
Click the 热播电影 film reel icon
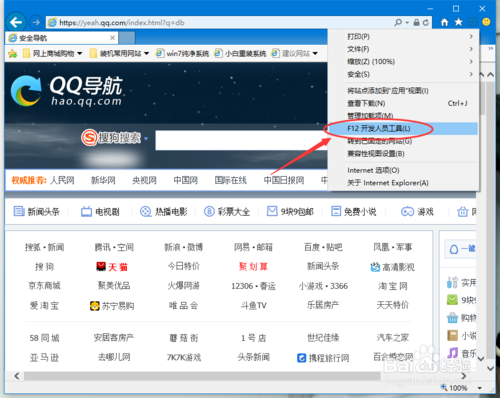(x=145, y=211)
